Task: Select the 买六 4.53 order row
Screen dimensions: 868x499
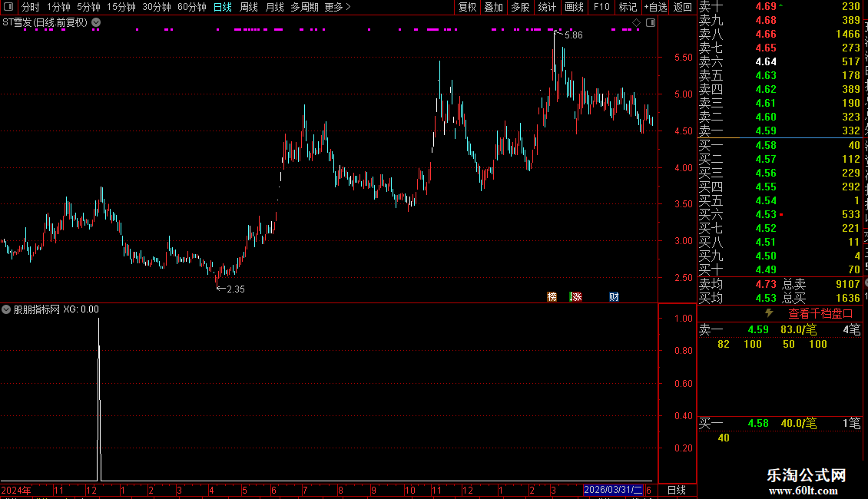Action: click(780, 214)
